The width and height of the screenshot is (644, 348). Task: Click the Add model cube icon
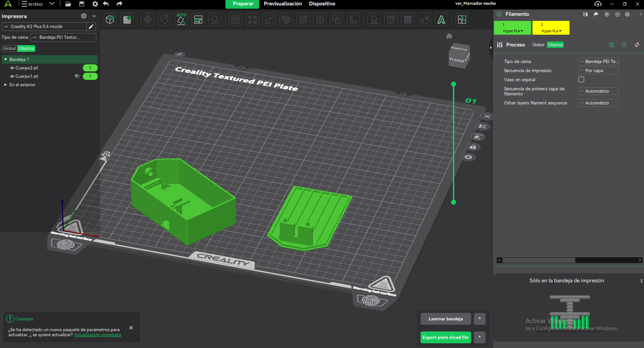point(110,20)
